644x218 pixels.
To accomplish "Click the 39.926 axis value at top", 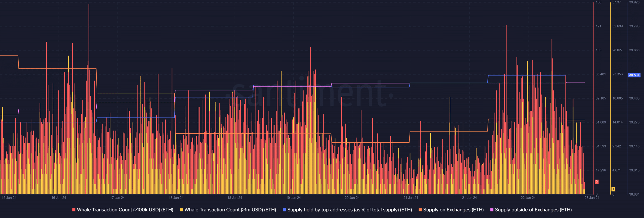I will coord(634,2).
